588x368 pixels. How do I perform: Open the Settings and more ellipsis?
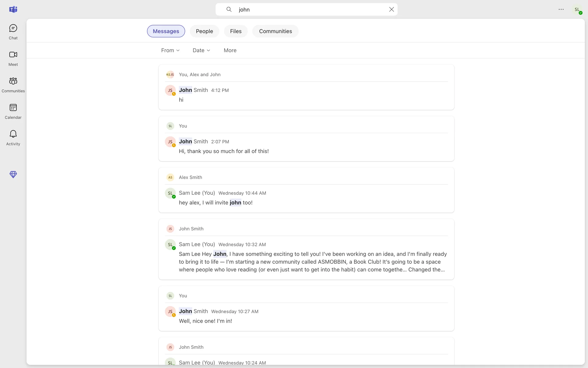[x=561, y=10]
